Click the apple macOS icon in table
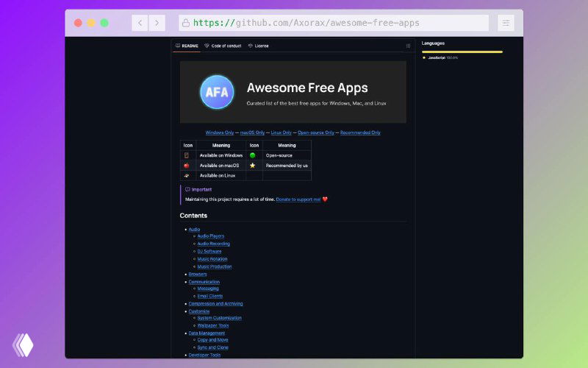Viewport: 588px width, 368px height. [x=187, y=166]
